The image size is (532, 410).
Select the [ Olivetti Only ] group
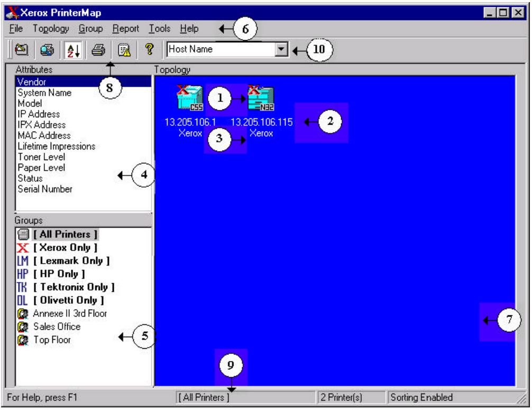[69, 300]
